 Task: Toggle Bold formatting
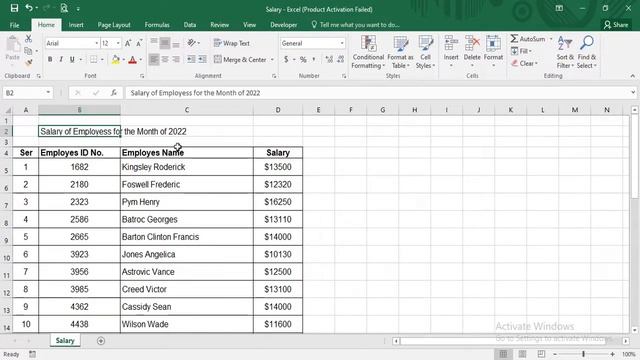tap(50, 60)
